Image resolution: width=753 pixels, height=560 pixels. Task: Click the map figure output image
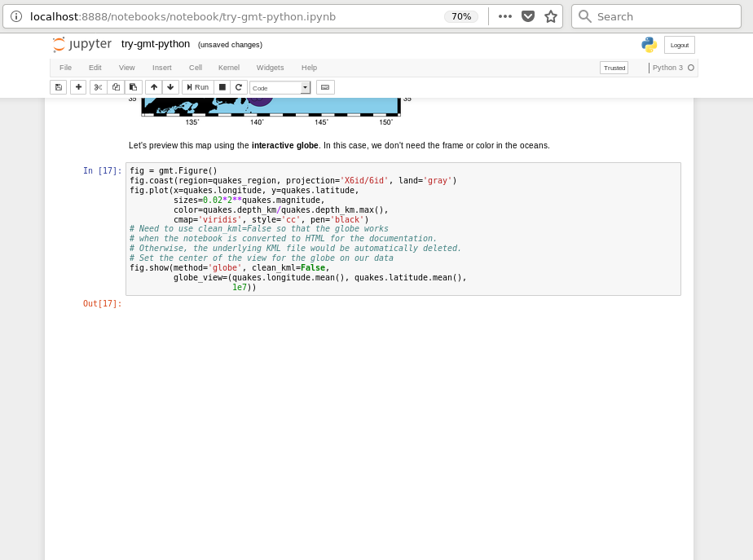click(271, 112)
